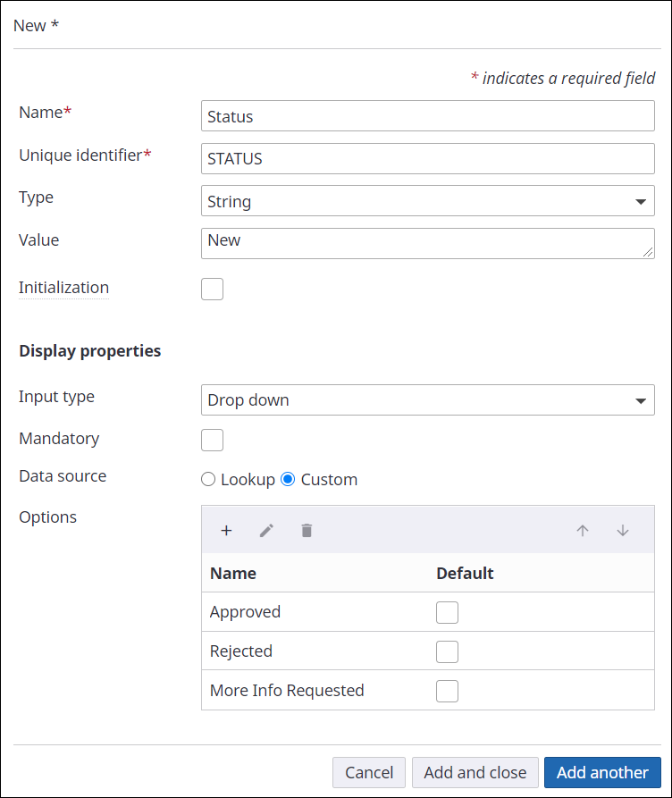Make More Info Requested the default choice

point(447,691)
